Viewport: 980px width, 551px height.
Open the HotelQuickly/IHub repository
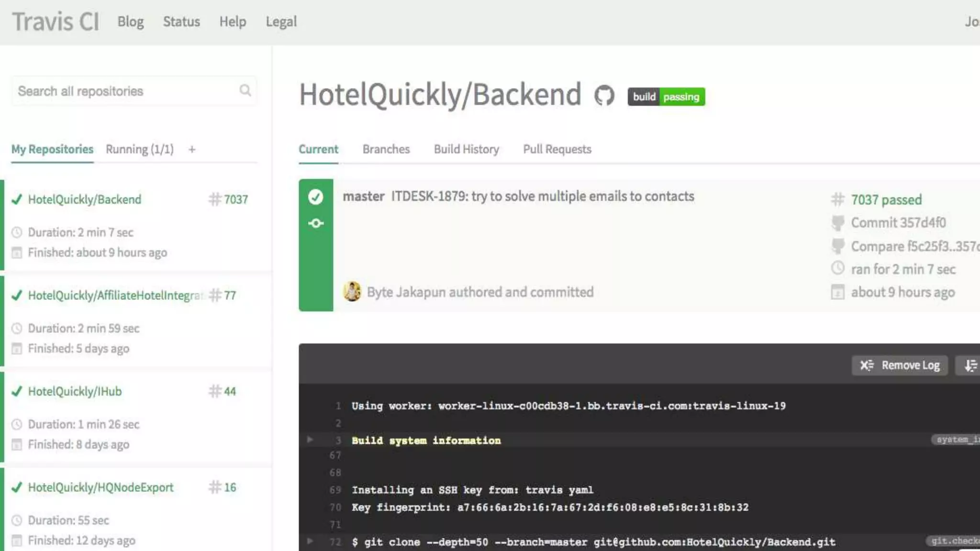pyautogui.click(x=75, y=391)
